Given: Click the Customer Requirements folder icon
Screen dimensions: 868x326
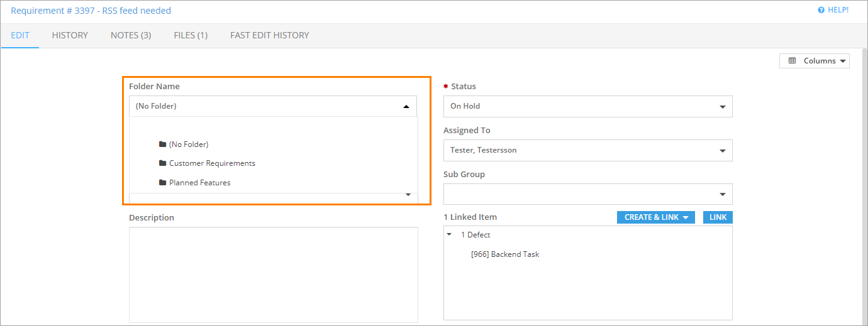Looking at the screenshot, I should (x=163, y=163).
